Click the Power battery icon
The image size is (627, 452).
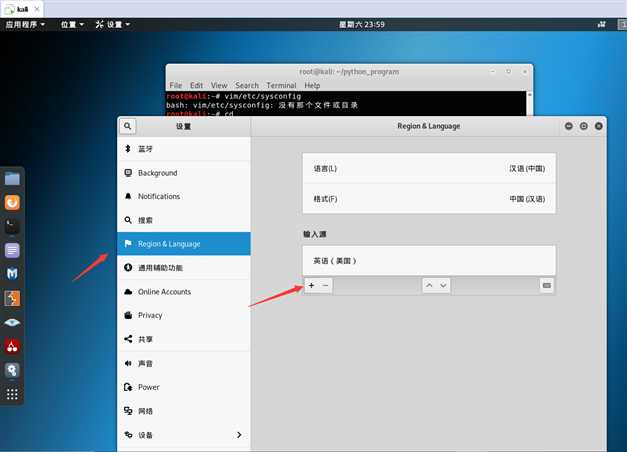click(x=128, y=387)
